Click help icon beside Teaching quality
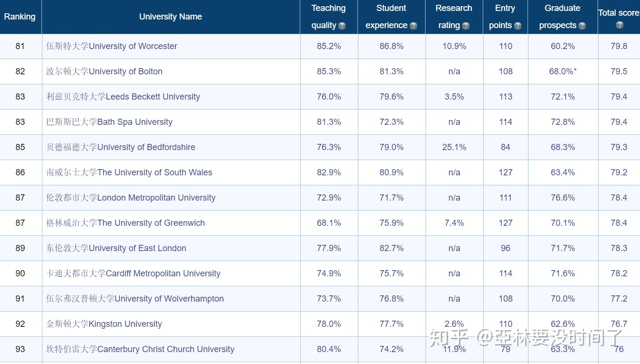Viewport: 640px width, 364px height. click(x=342, y=26)
